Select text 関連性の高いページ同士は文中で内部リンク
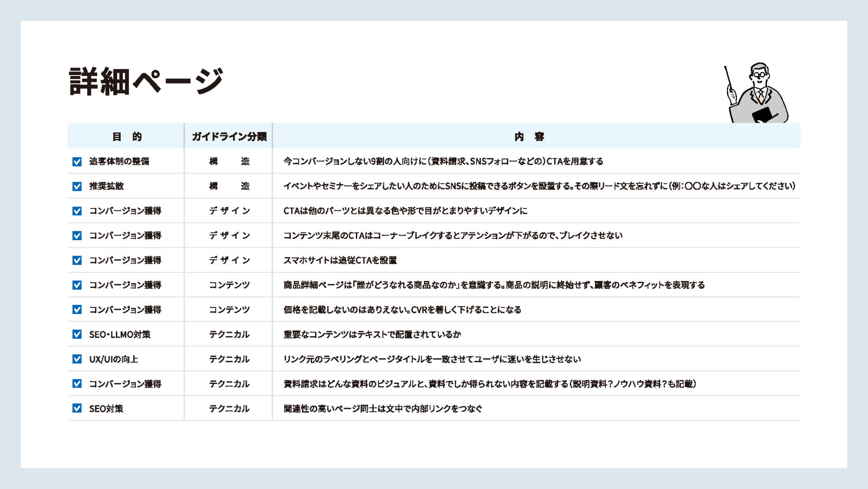The image size is (868, 489). (366, 408)
